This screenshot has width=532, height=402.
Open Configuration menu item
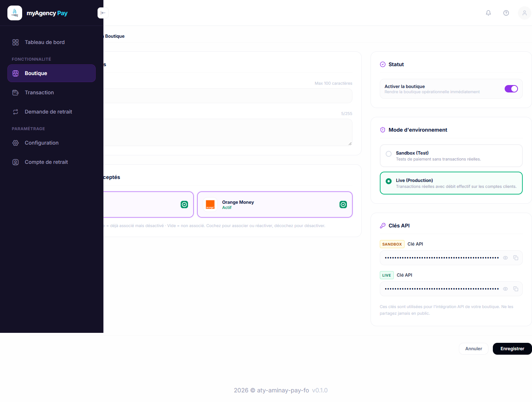click(x=51, y=143)
